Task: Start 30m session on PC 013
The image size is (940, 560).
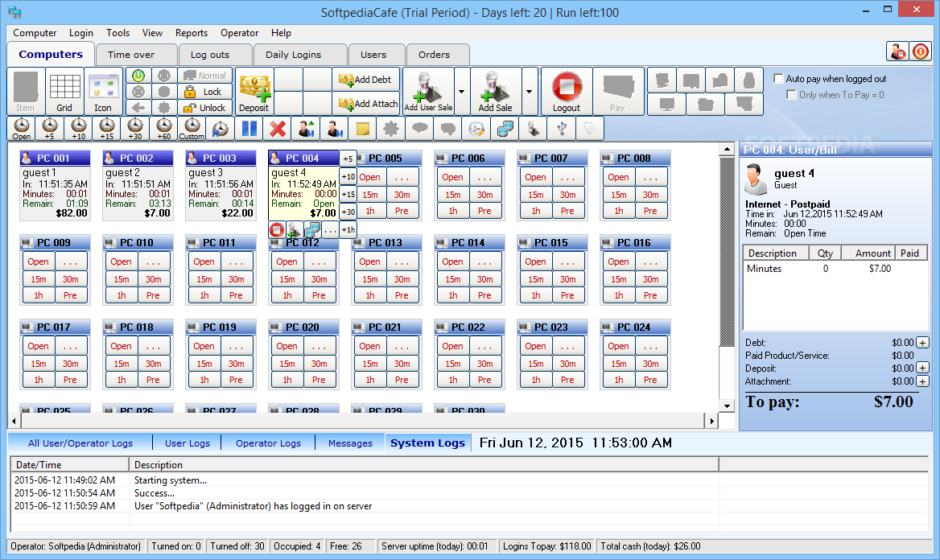Action: [402, 279]
